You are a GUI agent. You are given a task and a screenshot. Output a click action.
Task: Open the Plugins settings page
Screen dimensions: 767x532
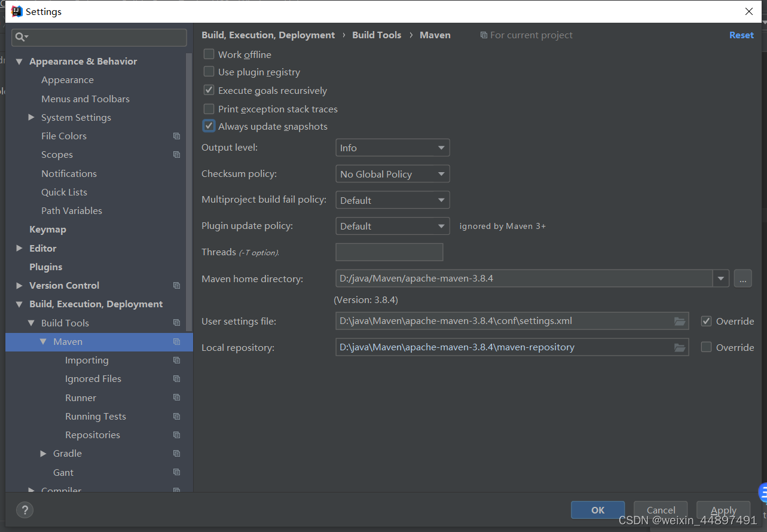coord(46,267)
